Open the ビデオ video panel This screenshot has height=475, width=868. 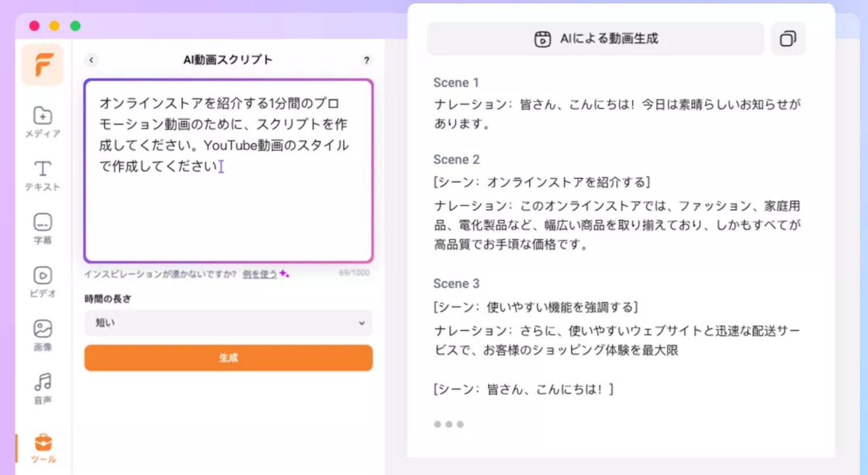(42, 282)
